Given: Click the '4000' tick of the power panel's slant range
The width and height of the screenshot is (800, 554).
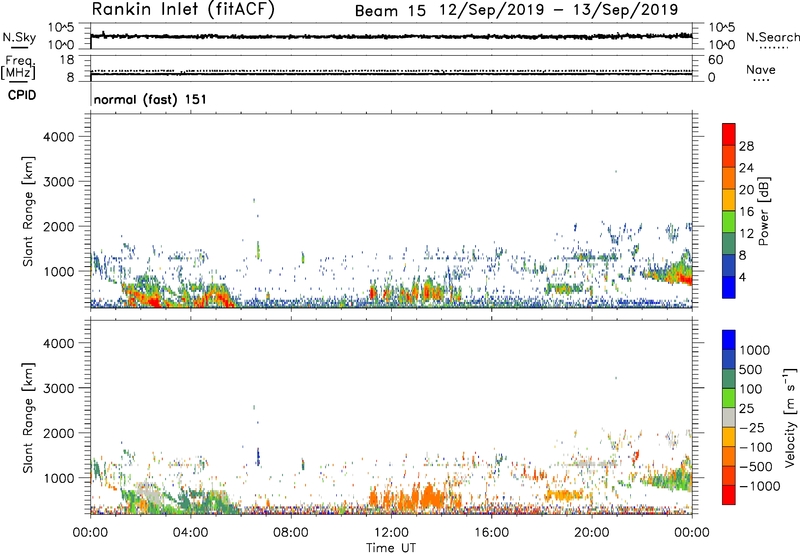Looking at the screenshot, I should coord(58,137).
